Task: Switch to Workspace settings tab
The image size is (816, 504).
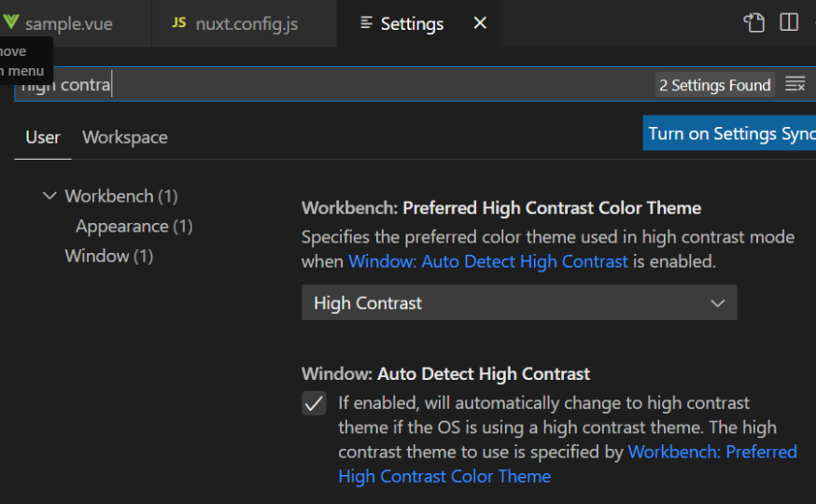Action: pos(125,137)
